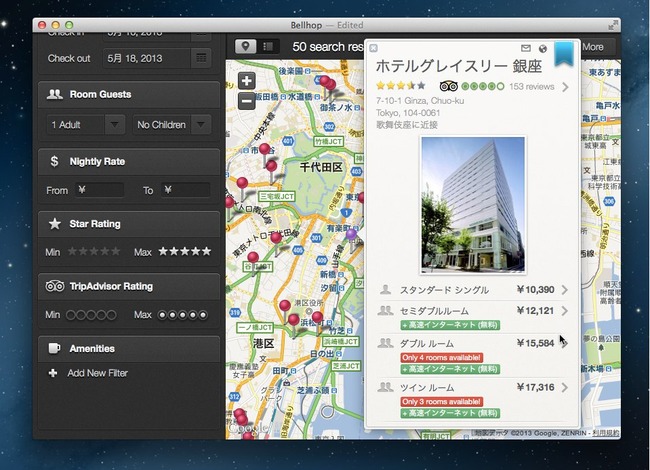
Task: Toggle the blue bookmark ribbon
Action: point(564,53)
